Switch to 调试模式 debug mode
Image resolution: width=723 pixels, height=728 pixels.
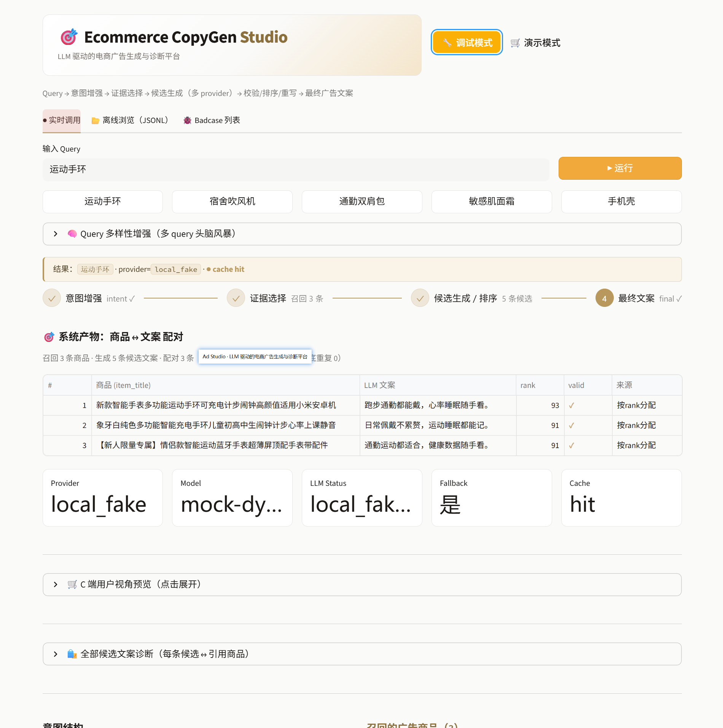467,42
